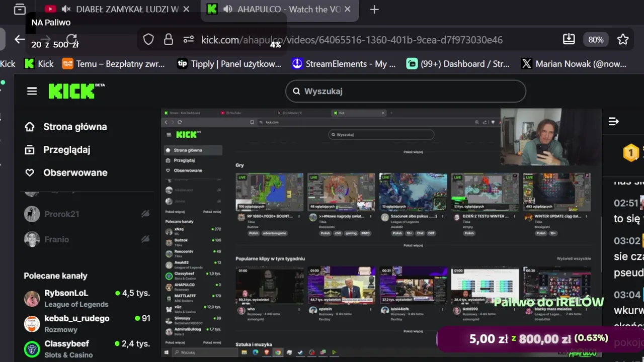644x362 pixels.
Task: Click the Rozmowy category under kebab_u_rudego
Action: [61, 329]
